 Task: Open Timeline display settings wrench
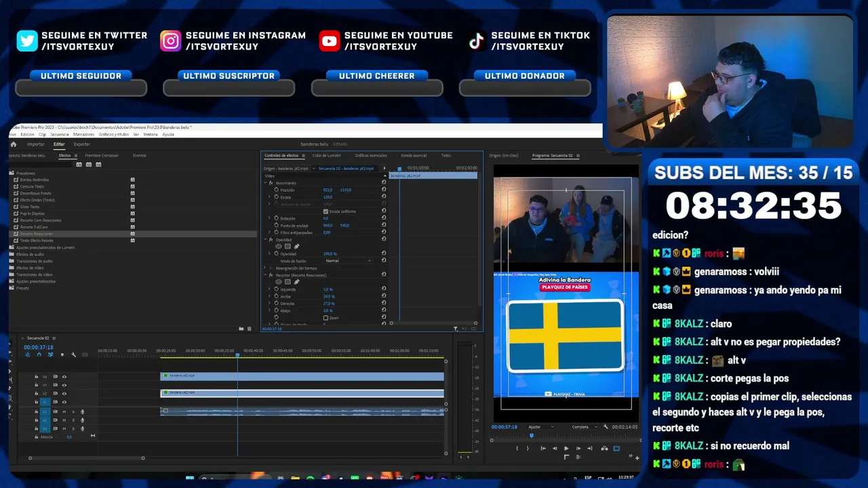(73, 354)
